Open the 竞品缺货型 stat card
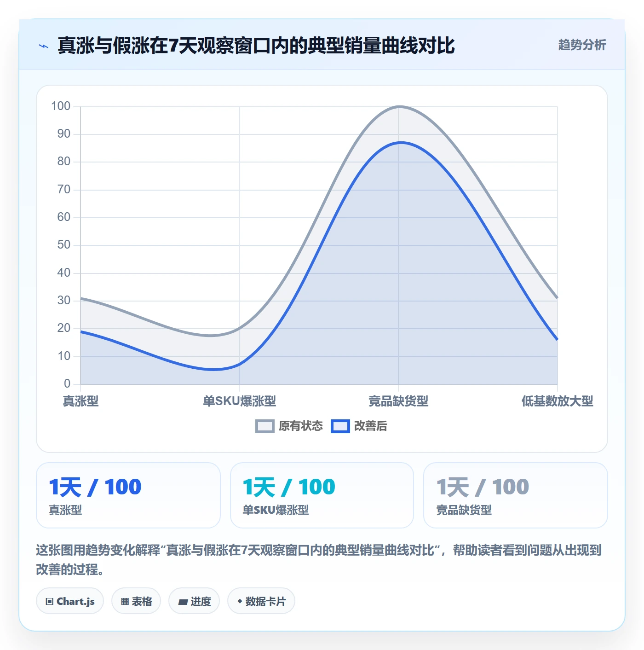 point(516,495)
